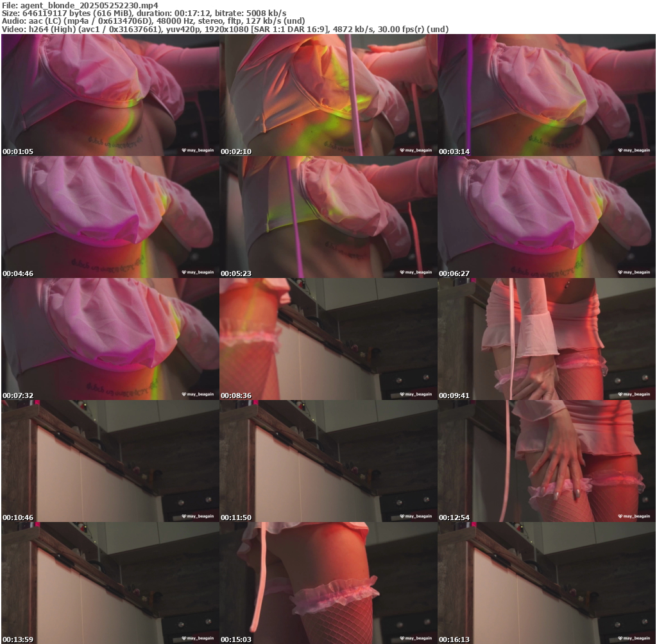The image size is (657, 644).
Task: Open the cabinet frame at 00:10:46
Action: pyautogui.click(x=110, y=461)
